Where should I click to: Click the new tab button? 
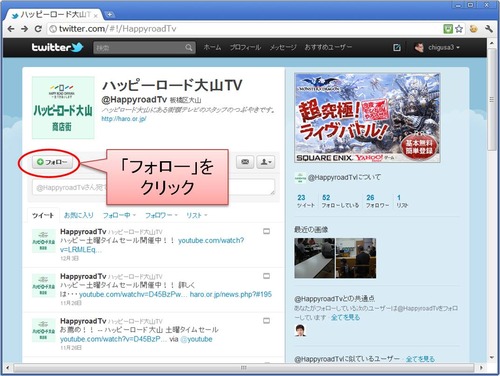(x=109, y=14)
